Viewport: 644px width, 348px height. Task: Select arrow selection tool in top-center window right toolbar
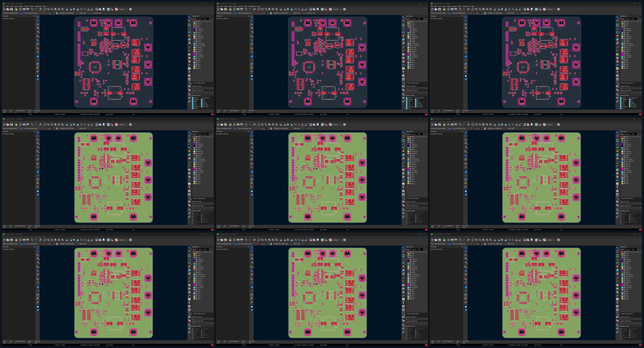pos(403,17)
